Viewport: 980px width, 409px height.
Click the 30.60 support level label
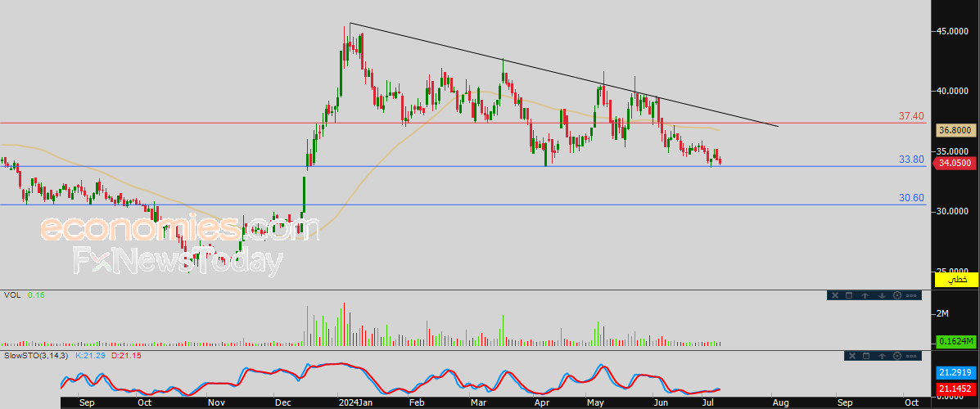point(911,198)
